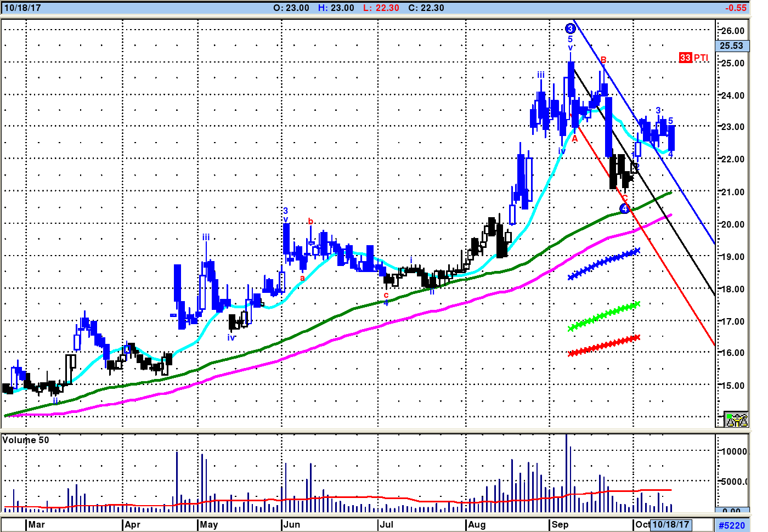The width and height of the screenshot is (768, 532).
Task: Select the blue iii wave label near September
Action: [x=541, y=75]
